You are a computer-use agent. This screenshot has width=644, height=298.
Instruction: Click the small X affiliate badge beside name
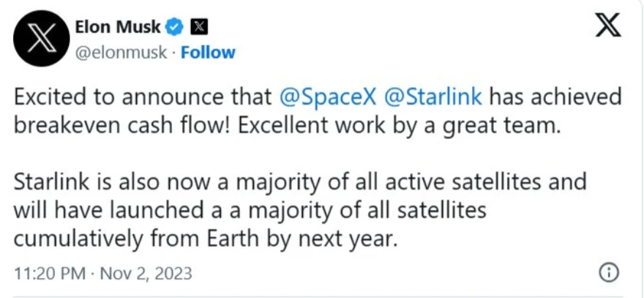tap(198, 27)
